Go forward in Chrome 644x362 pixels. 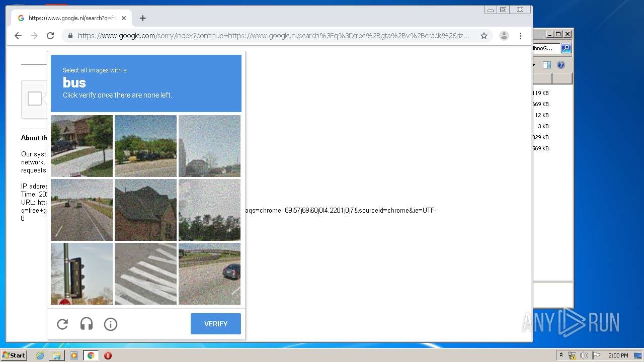pos(34,36)
